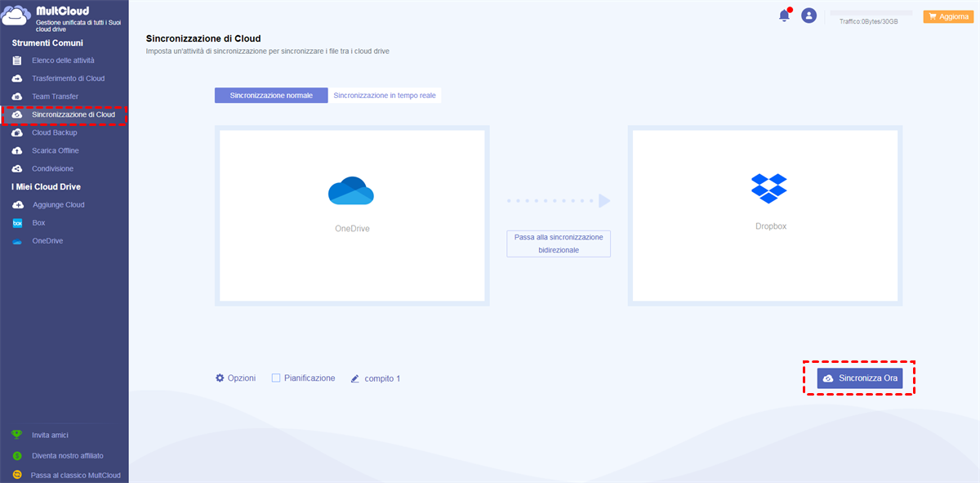
Task: Click the Box drive icon in sidebar
Action: [17, 223]
